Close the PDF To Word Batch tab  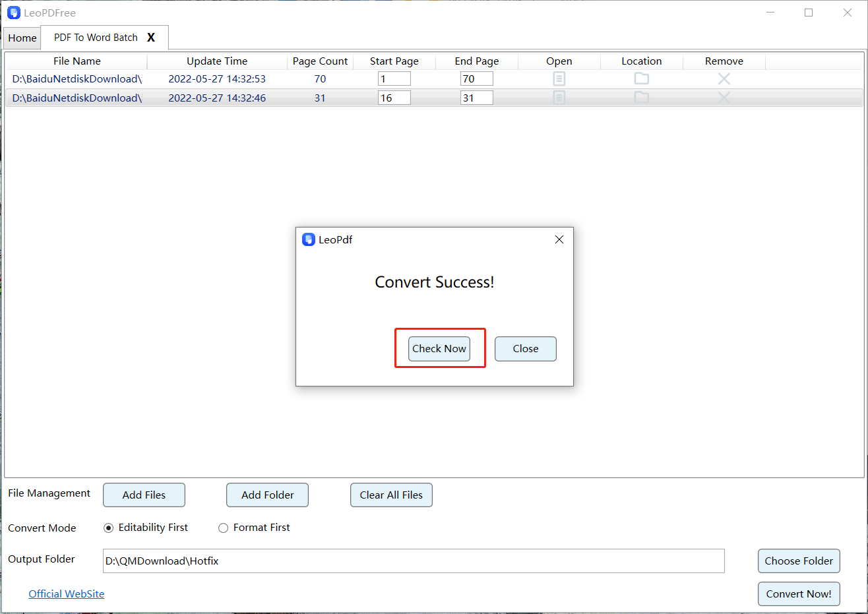pos(151,38)
